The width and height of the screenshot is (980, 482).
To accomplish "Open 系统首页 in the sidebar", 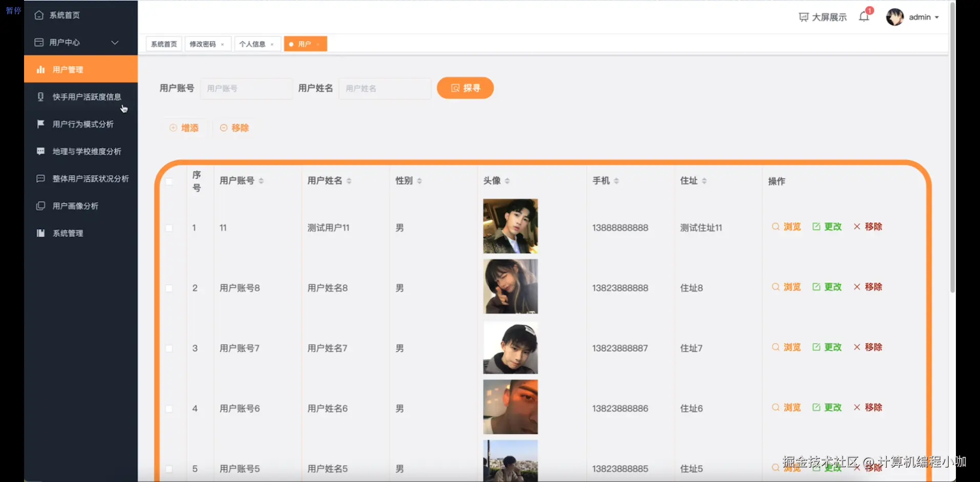I will pos(80,15).
